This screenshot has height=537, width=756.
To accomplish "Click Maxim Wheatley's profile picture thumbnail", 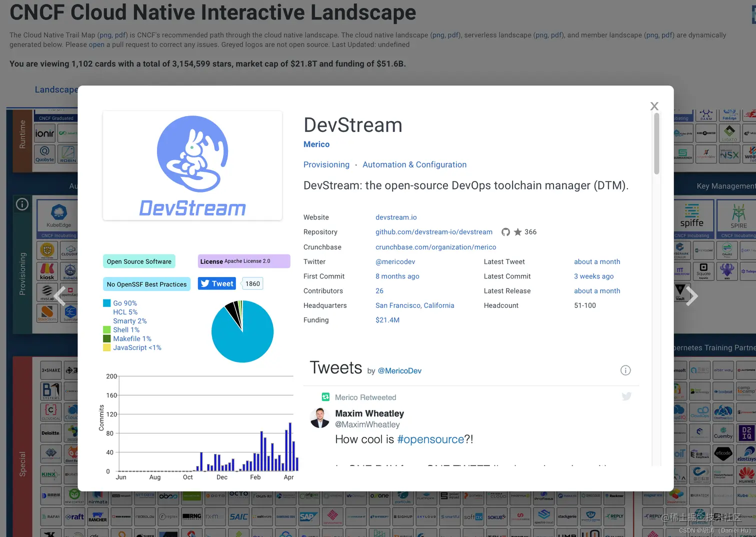I will click(x=320, y=417).
